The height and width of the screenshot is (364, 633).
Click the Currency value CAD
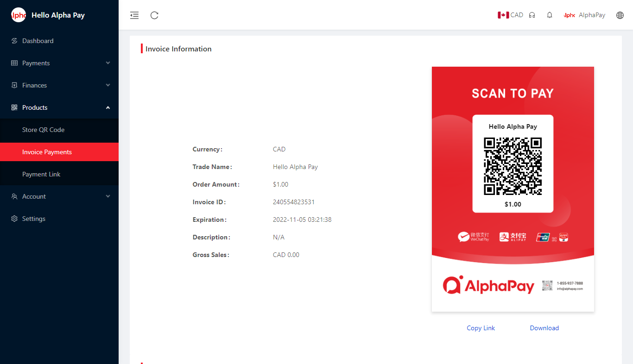pos(279,149)
